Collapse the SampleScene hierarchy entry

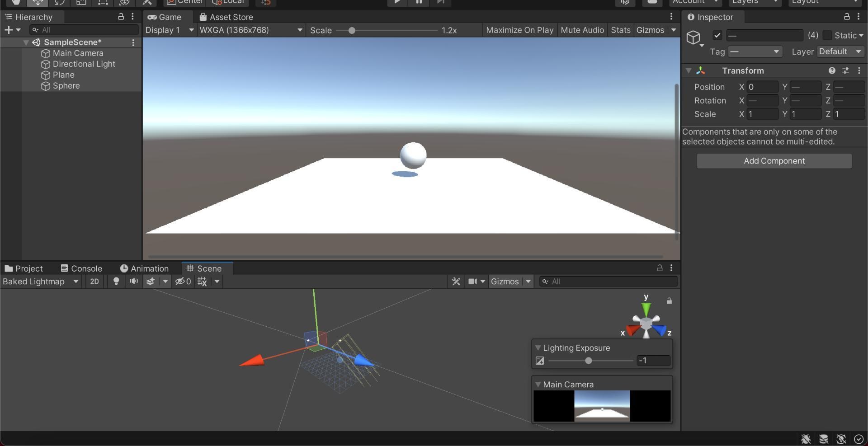click(x=26, y=42)
